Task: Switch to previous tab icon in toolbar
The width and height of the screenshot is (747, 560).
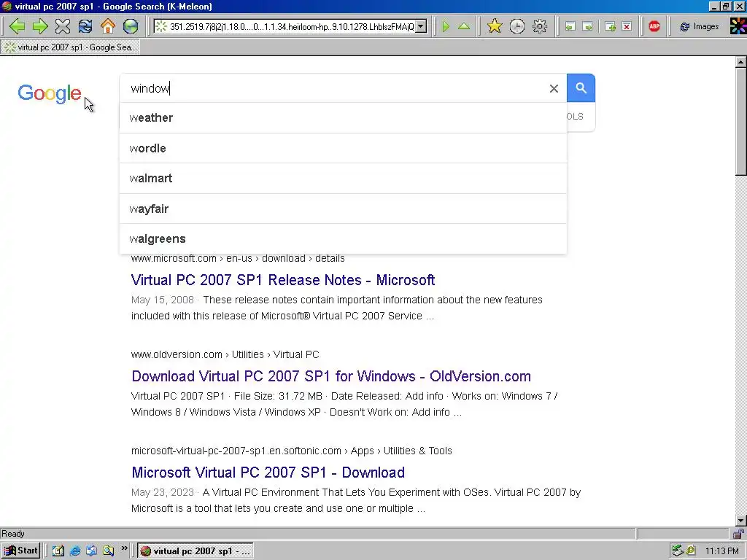Action: tap(570, 27)
